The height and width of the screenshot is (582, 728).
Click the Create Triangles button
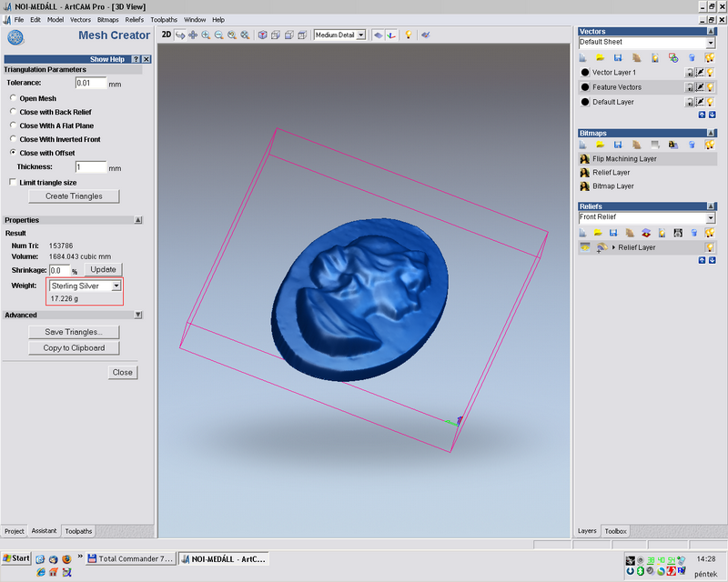pyautogui.click(x=74, y=196)
